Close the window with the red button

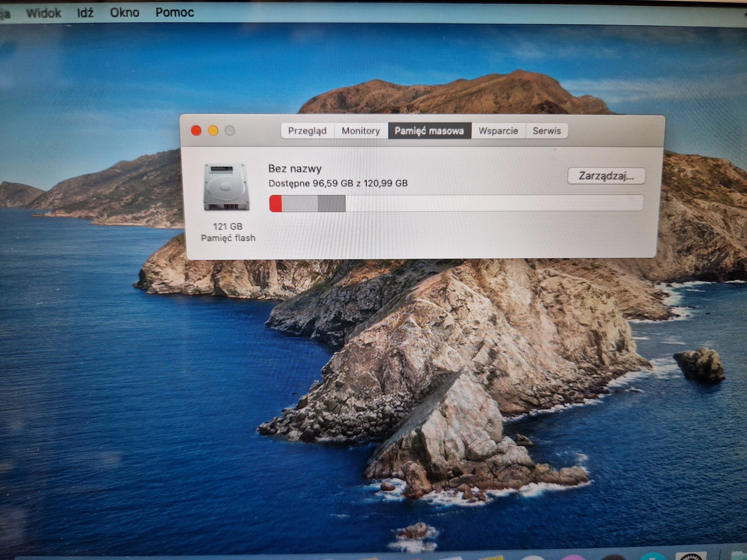click(x=196, y=131)
